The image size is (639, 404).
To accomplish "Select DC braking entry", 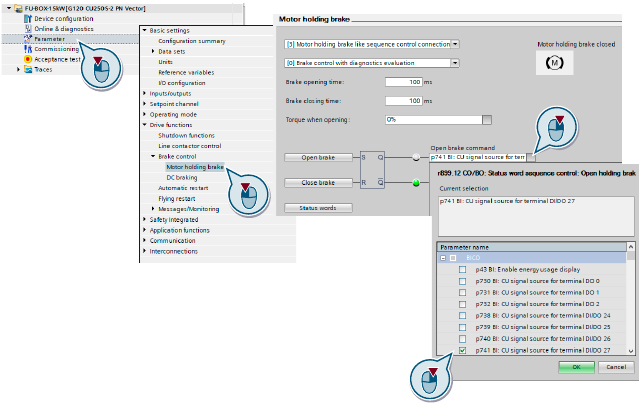I will coord(182,177).
